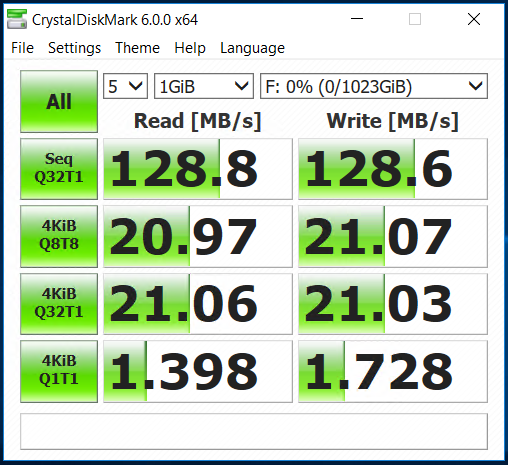
Task: Click the CrystalDiskMark app icon in title bar
Action: point(17,19)
